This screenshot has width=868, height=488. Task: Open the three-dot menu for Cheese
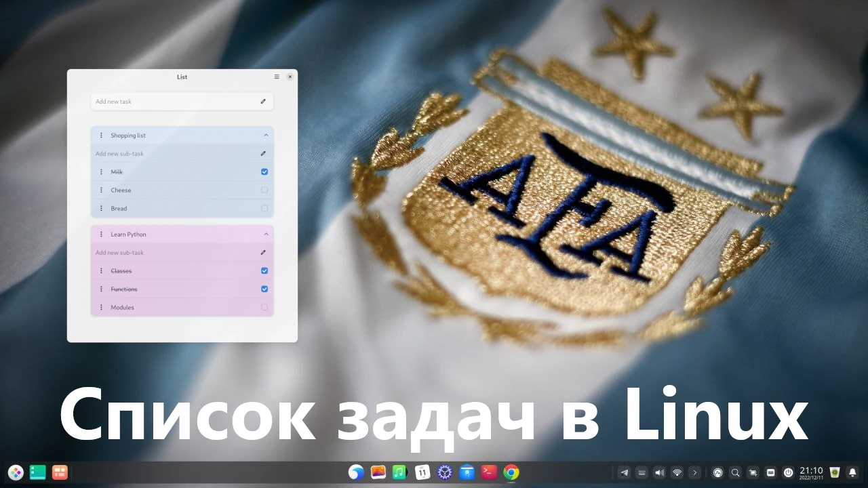pos(101,190)
